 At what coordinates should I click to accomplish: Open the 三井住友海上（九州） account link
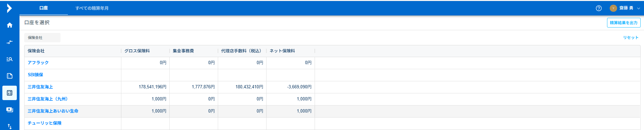pyautogui.click(x=48, y=99)
